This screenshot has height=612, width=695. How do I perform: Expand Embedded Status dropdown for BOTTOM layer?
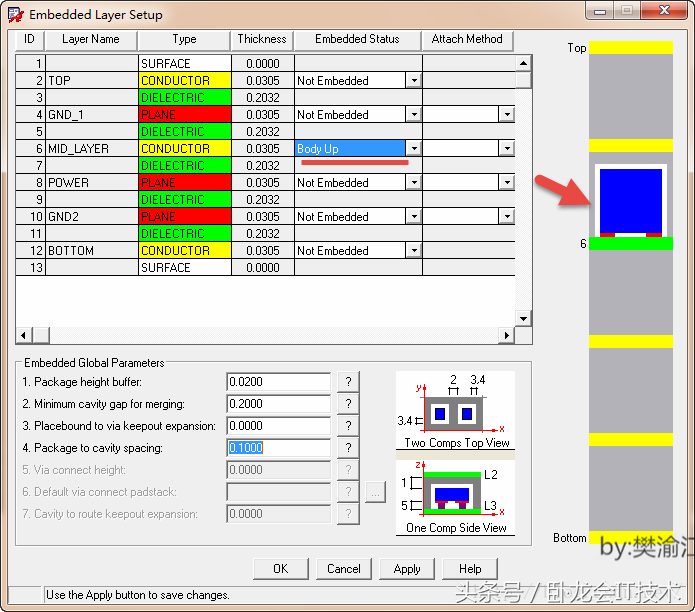(x=413, y=251)
